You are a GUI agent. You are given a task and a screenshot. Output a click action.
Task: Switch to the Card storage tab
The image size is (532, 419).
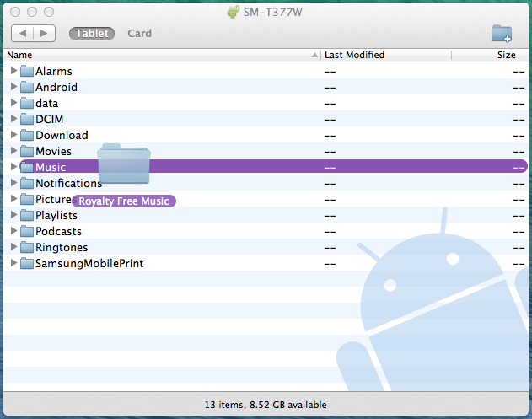139,33
